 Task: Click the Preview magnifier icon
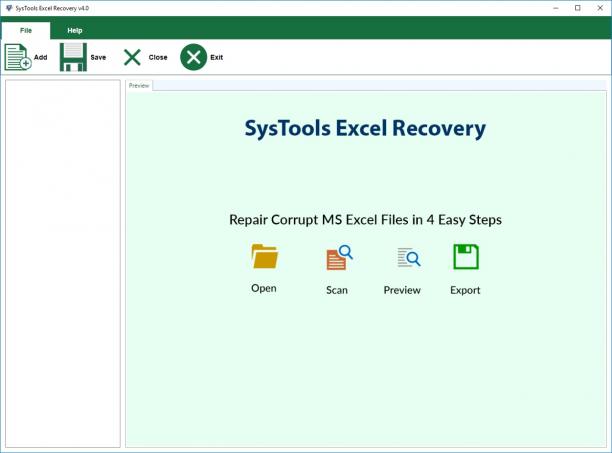[x=409, y=258]
